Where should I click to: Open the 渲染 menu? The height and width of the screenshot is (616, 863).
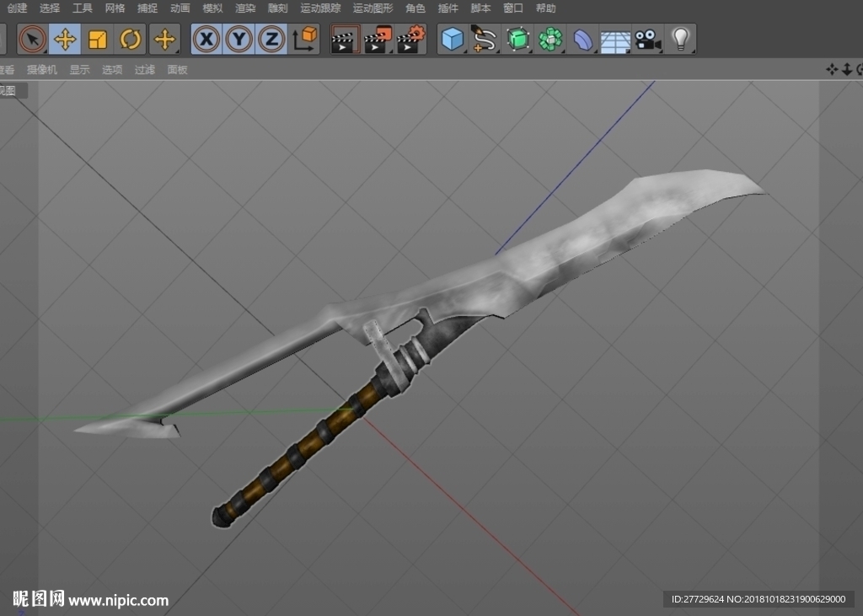point(245,8)
